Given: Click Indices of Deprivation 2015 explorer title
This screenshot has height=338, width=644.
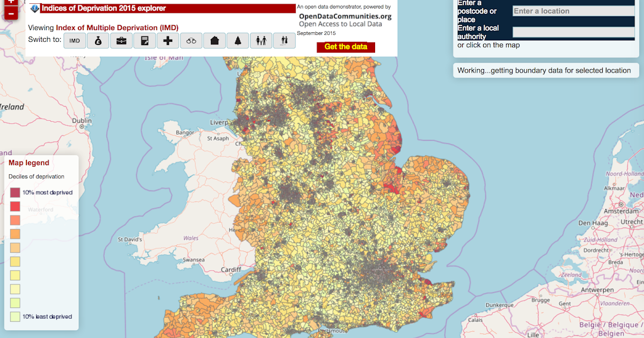Looking at the screenshot, I should click(104, 8).
